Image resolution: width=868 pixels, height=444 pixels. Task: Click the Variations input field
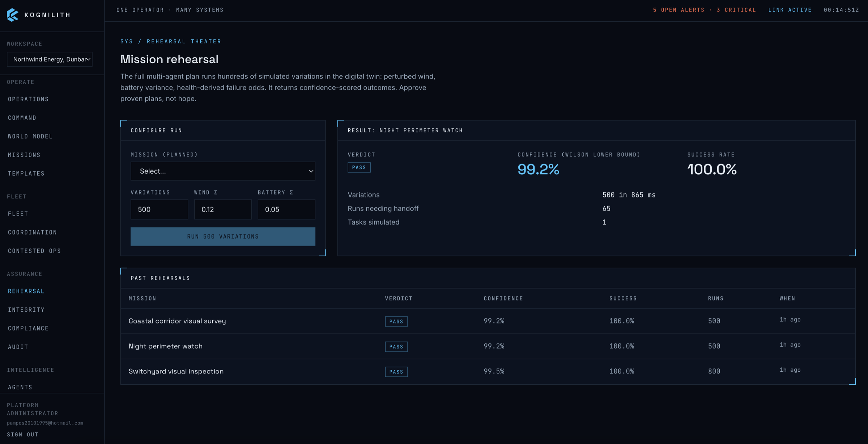coord(159,209)
